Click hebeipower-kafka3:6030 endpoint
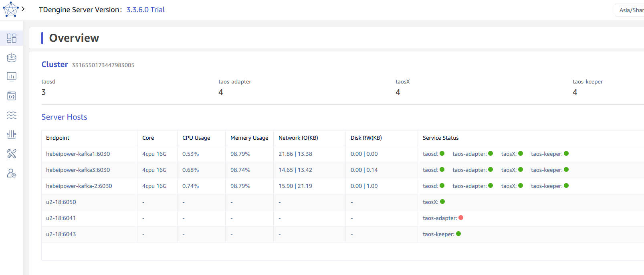 [78, 170]
